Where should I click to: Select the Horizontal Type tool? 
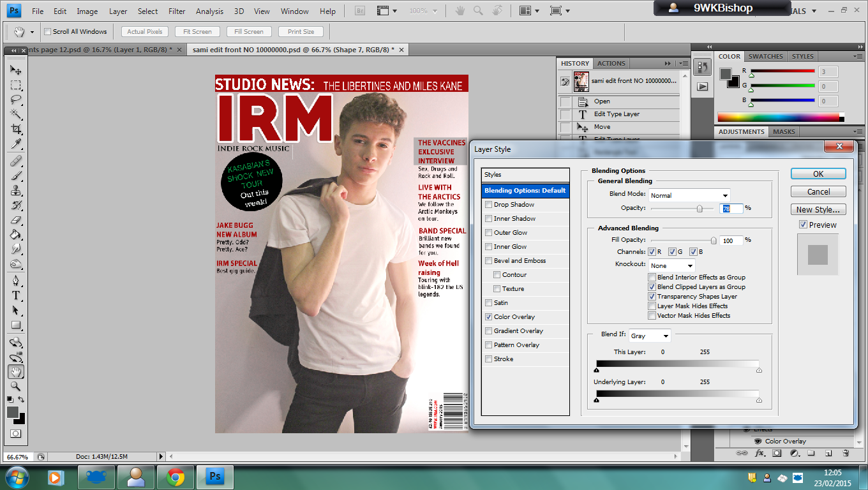point(16,295)
